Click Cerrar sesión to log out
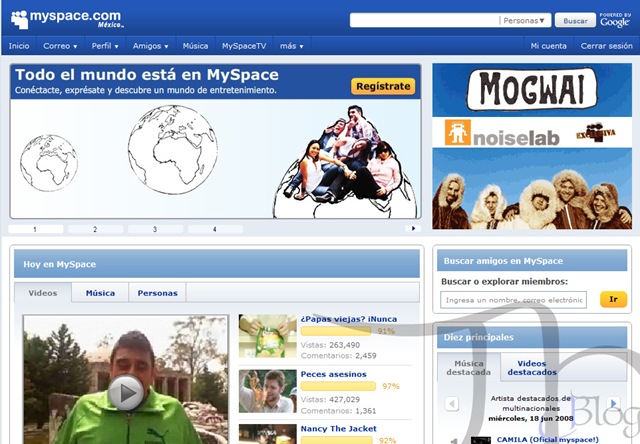Image resolution: width=640 pixels, height=444 pixels. pos(607,46)
